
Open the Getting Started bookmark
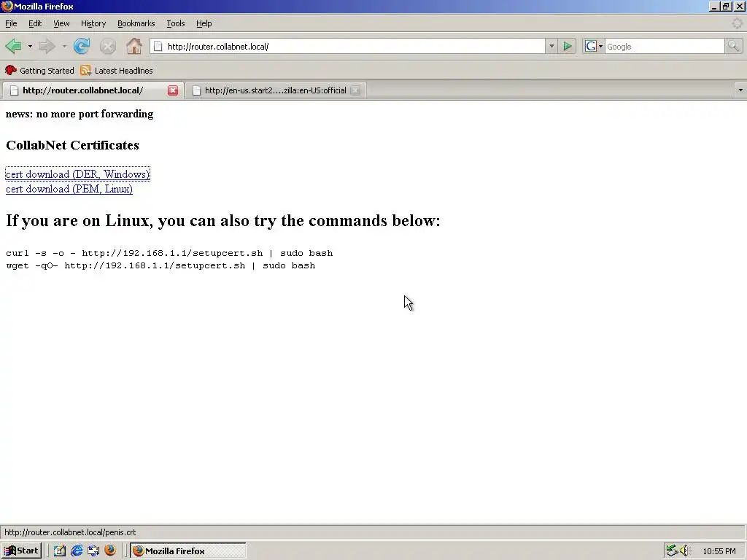tap(40, 71)
